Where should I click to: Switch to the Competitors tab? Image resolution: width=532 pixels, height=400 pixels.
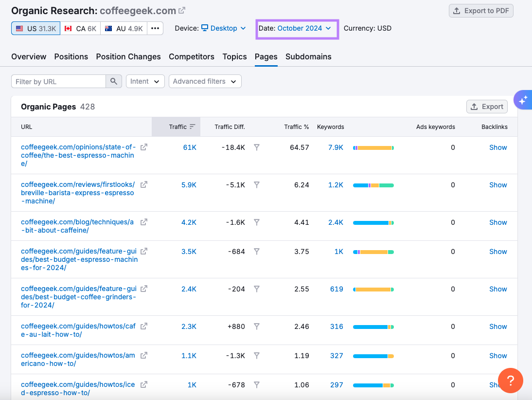click(192, 56)
